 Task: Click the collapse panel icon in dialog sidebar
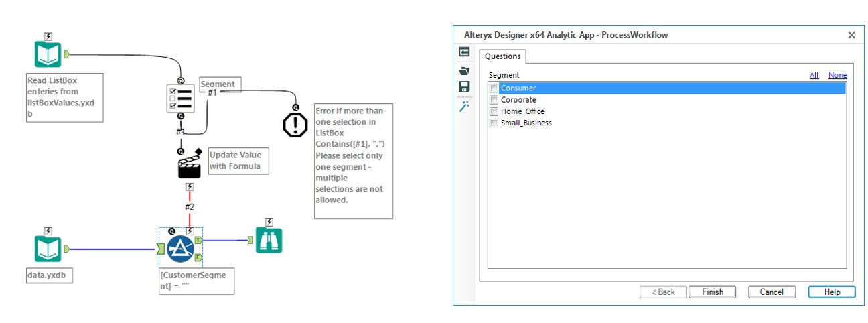[463, 52]
